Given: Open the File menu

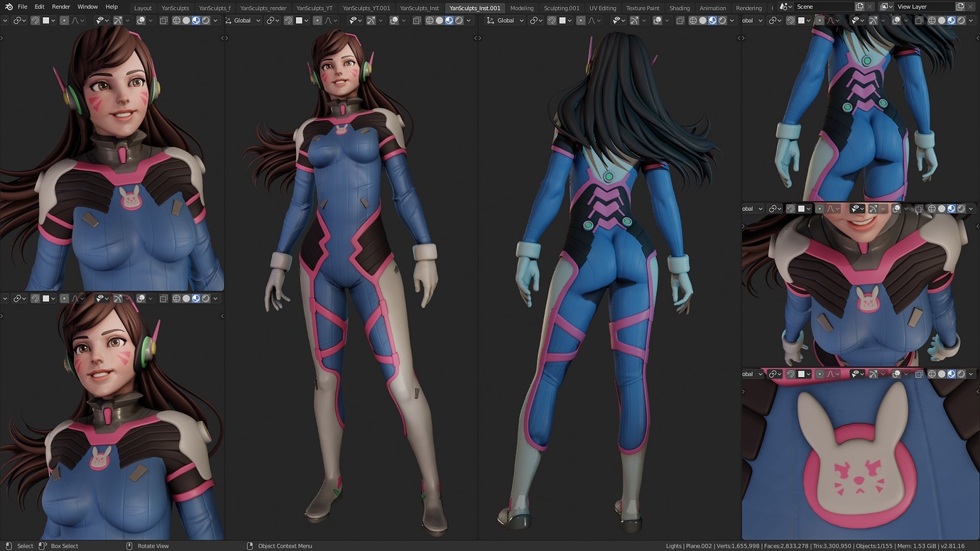Looking at the screenshot, I should pyautogui.click(x=23, y=6).
